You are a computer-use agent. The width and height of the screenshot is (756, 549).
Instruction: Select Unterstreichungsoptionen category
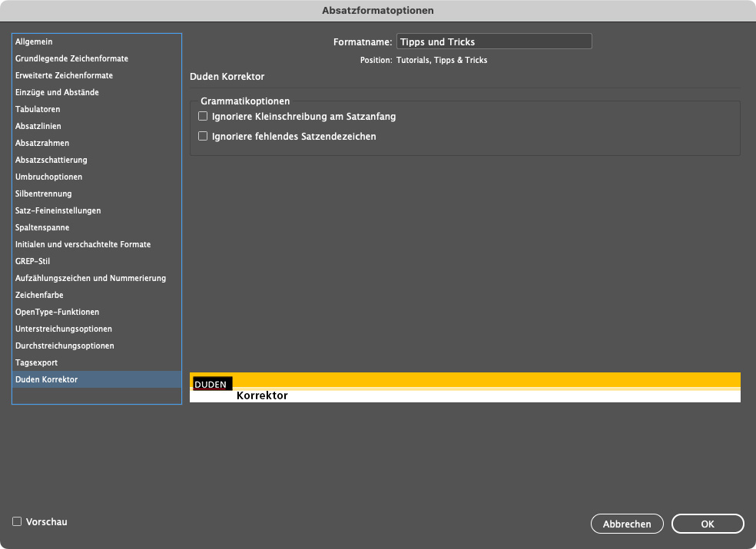point(97,329)
